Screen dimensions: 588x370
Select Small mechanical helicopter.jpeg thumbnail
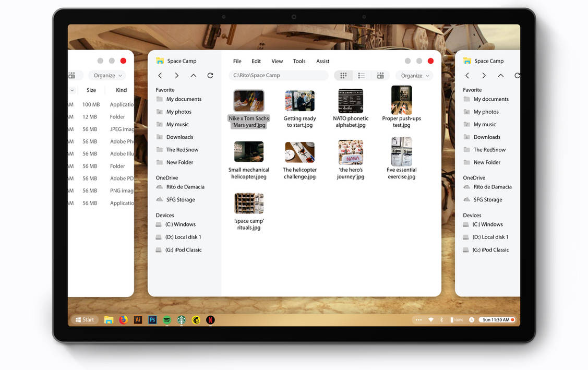click(249, 152)
